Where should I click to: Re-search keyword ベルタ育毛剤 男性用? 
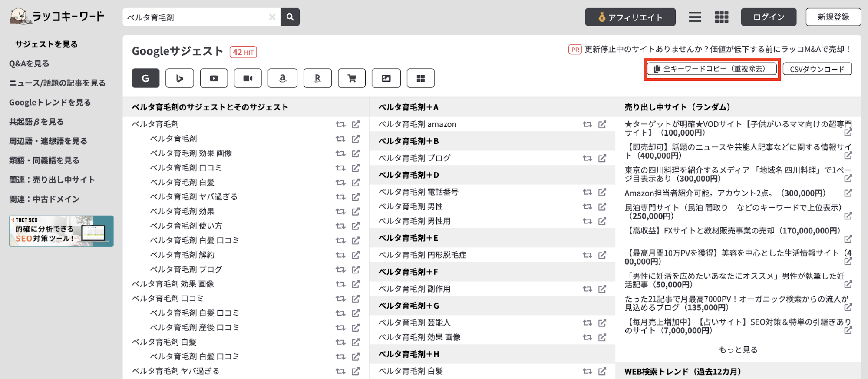(x=587, y=221)
